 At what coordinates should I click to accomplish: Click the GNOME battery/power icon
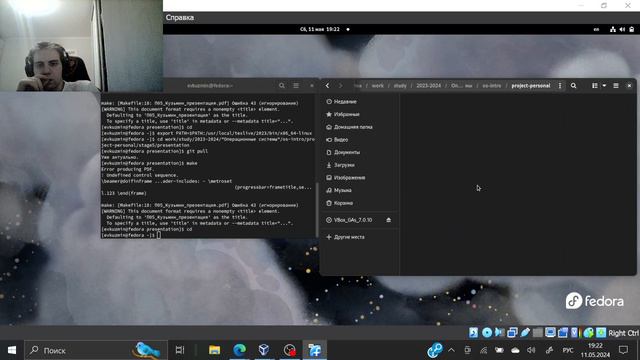click(x=631, y=29)
